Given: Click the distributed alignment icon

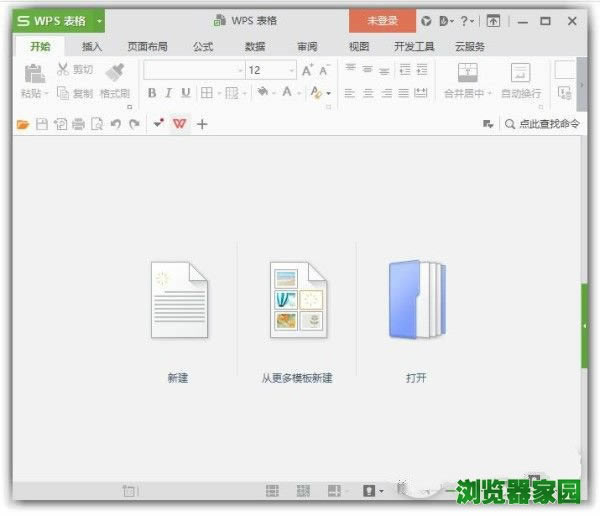Looking at the screenshot, I should coord(421,93).
